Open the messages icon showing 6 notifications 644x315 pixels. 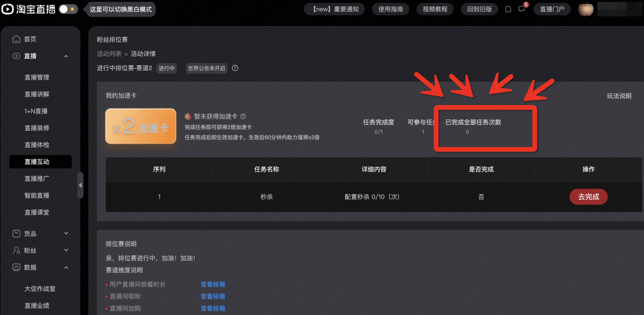521,9
